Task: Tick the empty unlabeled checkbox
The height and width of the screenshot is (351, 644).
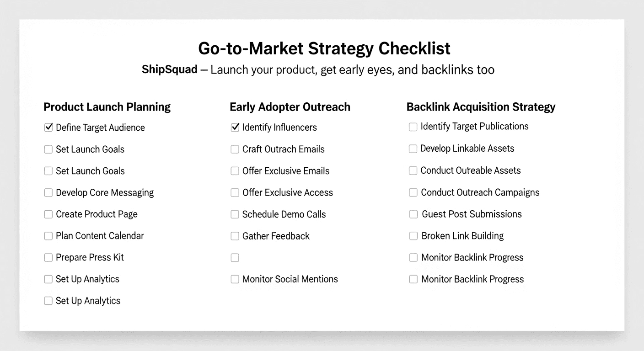Action: click(x=235, y=258)
